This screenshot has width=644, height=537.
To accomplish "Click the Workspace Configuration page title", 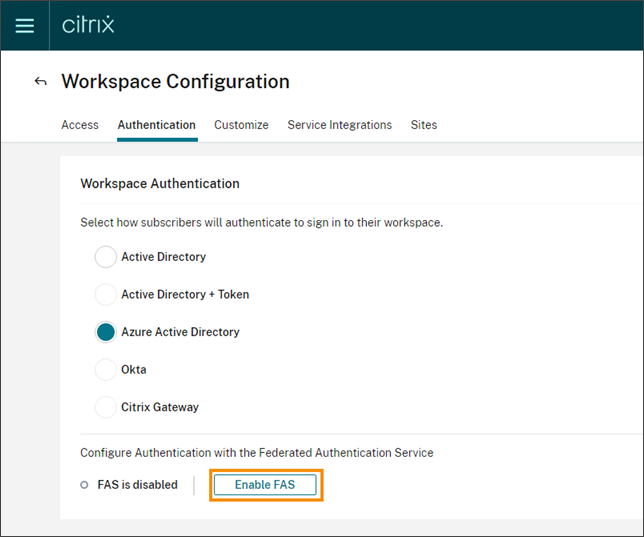I will coord(175,81).
